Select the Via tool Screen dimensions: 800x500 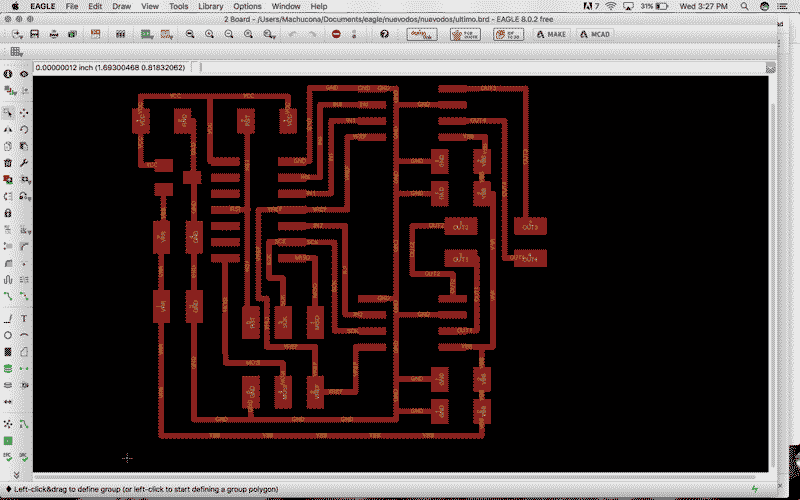pyautogui.click(x=8, y=369)
